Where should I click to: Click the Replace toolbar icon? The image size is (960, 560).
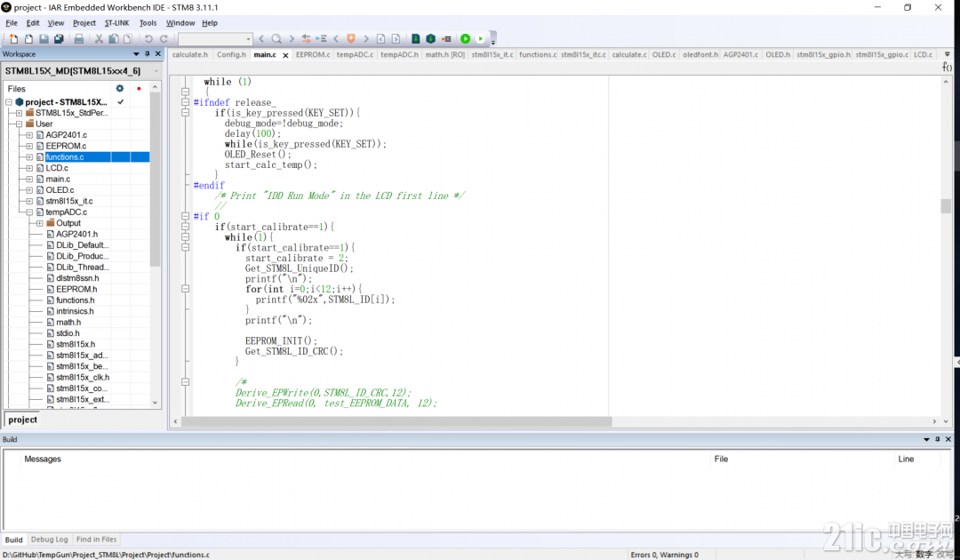point(306,38)
